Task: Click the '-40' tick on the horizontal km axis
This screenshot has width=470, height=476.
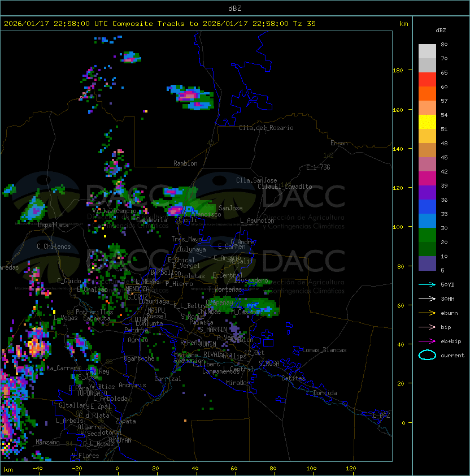Action: coord(37,469)
